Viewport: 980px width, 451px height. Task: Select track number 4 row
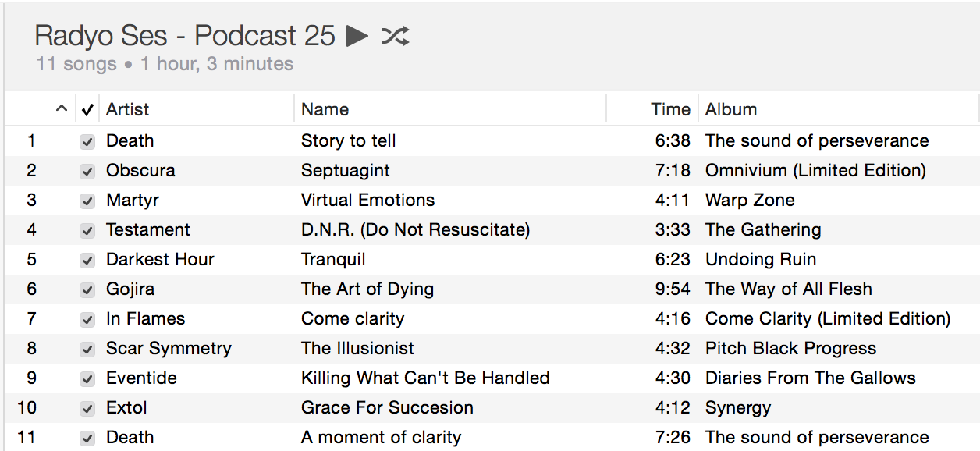click(492, 229)
